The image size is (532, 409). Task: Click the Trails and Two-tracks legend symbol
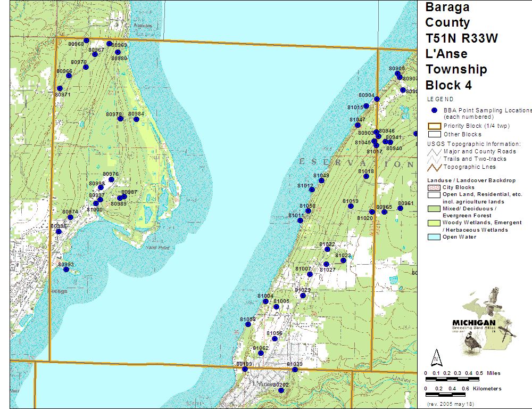(435, 159)
